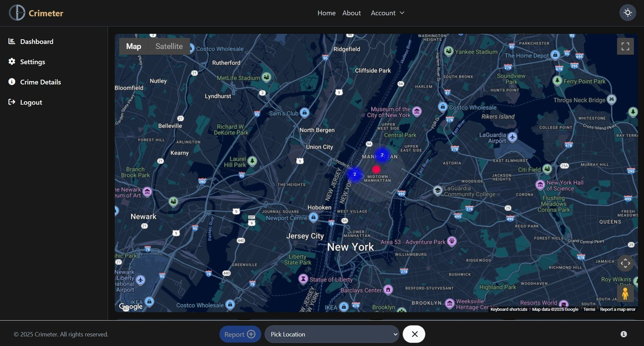Viewport: 644px width, 346px height.
Task: Toggle the light/dark theme sun button
Action: tap(628, 13)
